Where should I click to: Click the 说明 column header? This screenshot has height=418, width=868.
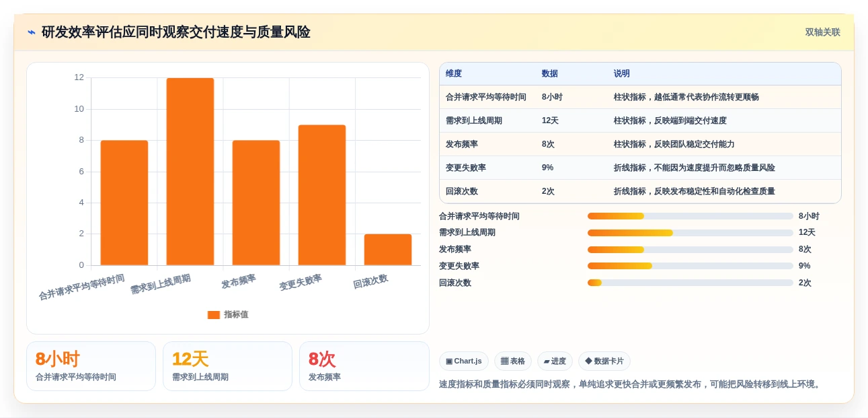622,74
